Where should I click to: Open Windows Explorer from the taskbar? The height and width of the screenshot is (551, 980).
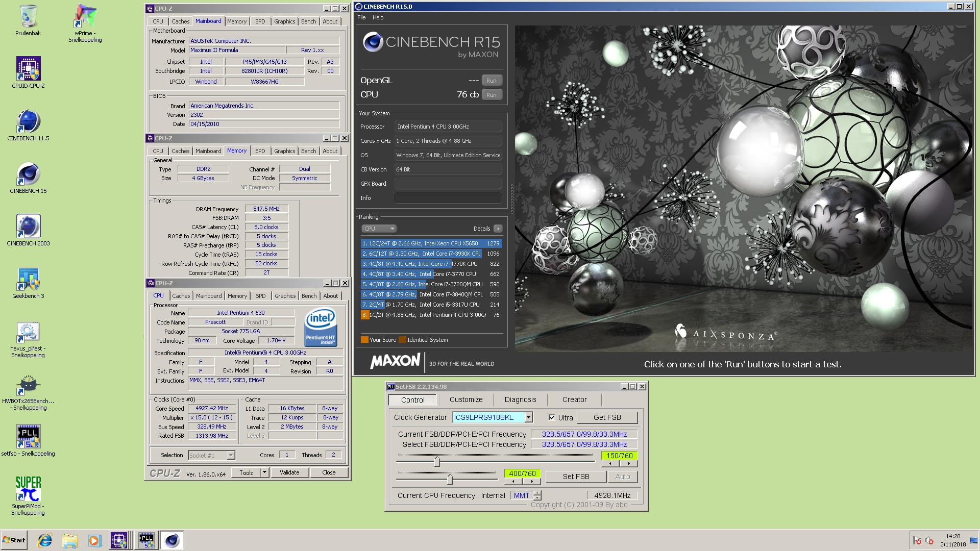pos(70,540)
